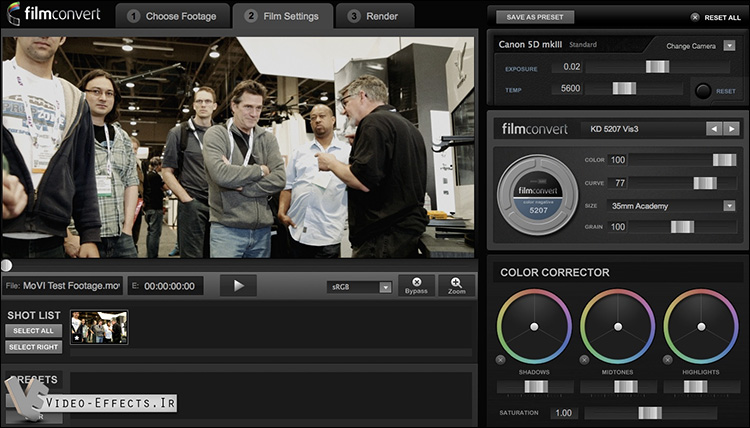Open the Choose Footage tab
This screenshot has width=750, height=428.
click(172, 16)
